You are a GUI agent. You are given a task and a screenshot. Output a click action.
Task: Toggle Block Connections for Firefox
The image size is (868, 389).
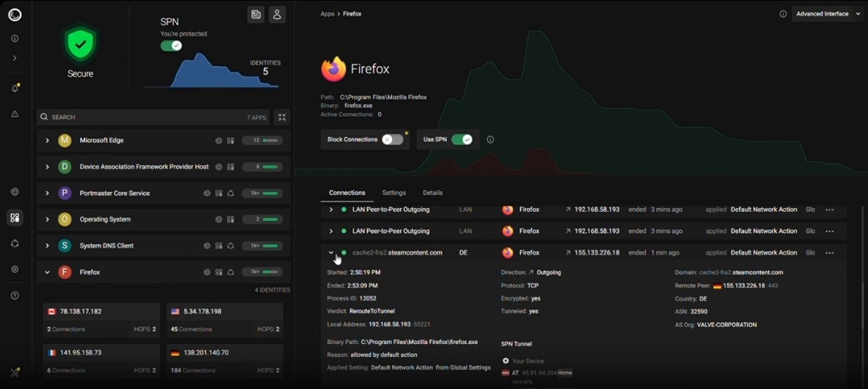click(x=392, y=139)
